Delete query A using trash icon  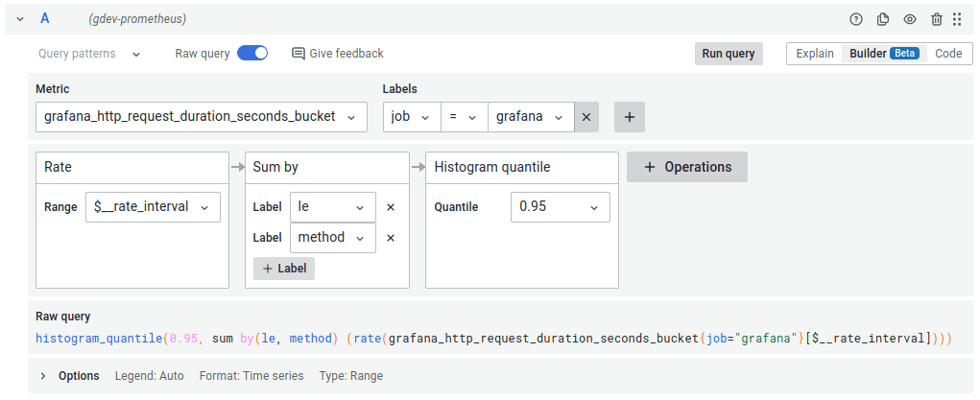(937, 19)
